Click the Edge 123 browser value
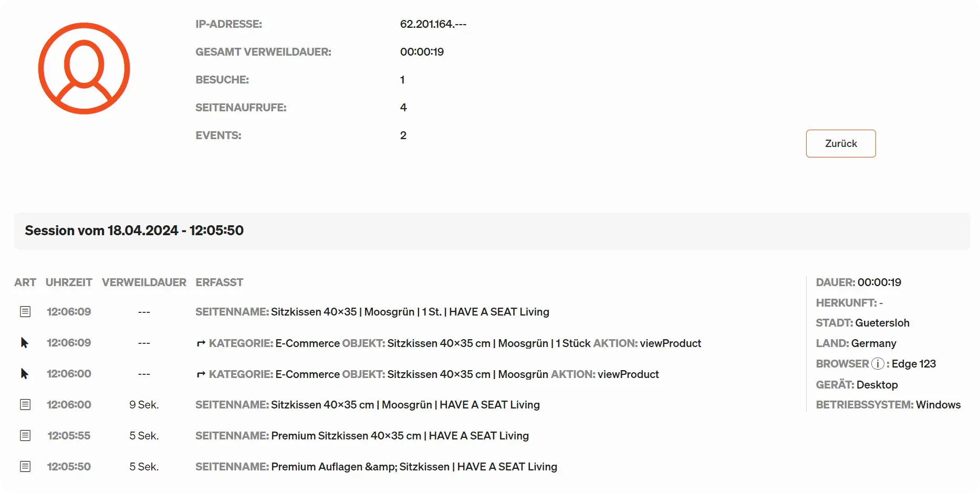 pyautogui.click(x=913, y=364)
